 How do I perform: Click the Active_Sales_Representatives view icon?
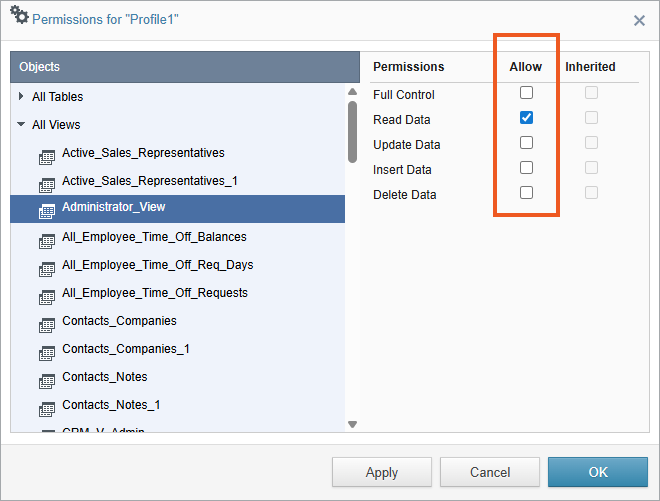tap(47, 157)
